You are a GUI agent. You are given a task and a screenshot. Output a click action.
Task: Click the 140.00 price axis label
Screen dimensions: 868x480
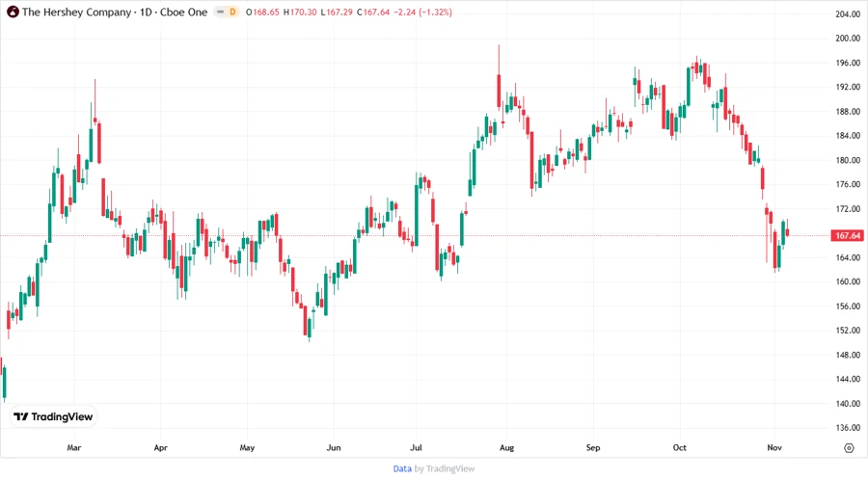848,404
